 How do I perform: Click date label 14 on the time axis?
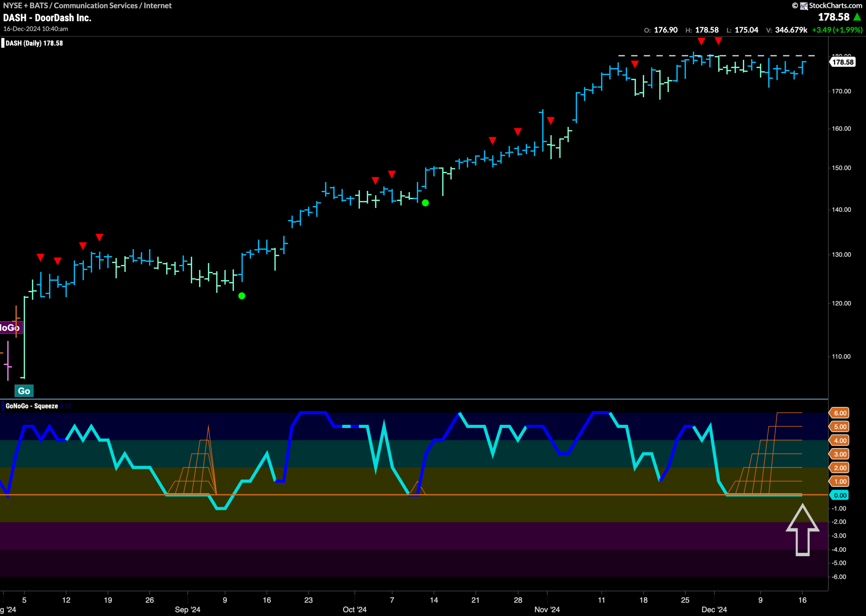pos(434,600)
